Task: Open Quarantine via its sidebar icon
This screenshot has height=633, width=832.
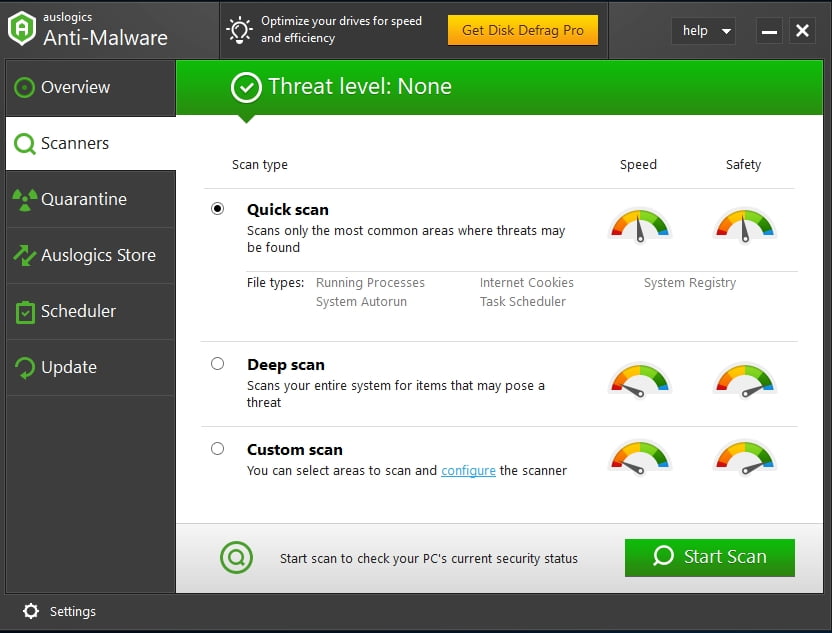Action: (x=23, y=199)
